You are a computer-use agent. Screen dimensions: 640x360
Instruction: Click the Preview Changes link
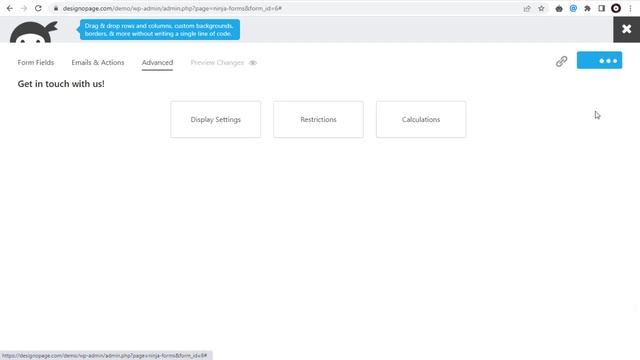pos(217,62)
